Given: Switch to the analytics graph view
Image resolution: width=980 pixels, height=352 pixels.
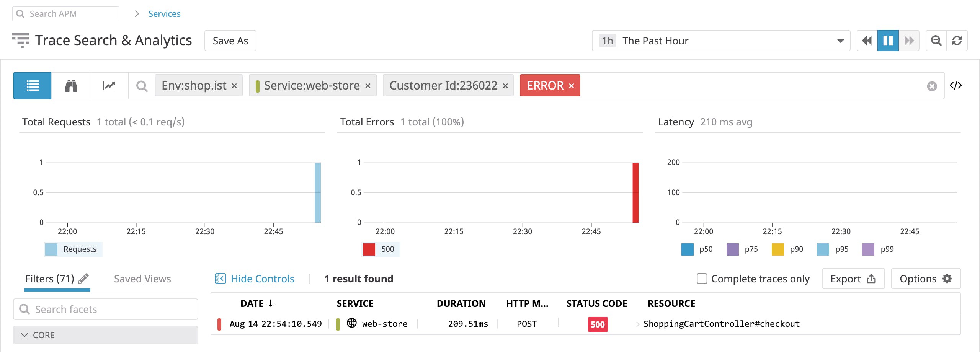Looking at the screenshot, I should click(x=109, y=85).
